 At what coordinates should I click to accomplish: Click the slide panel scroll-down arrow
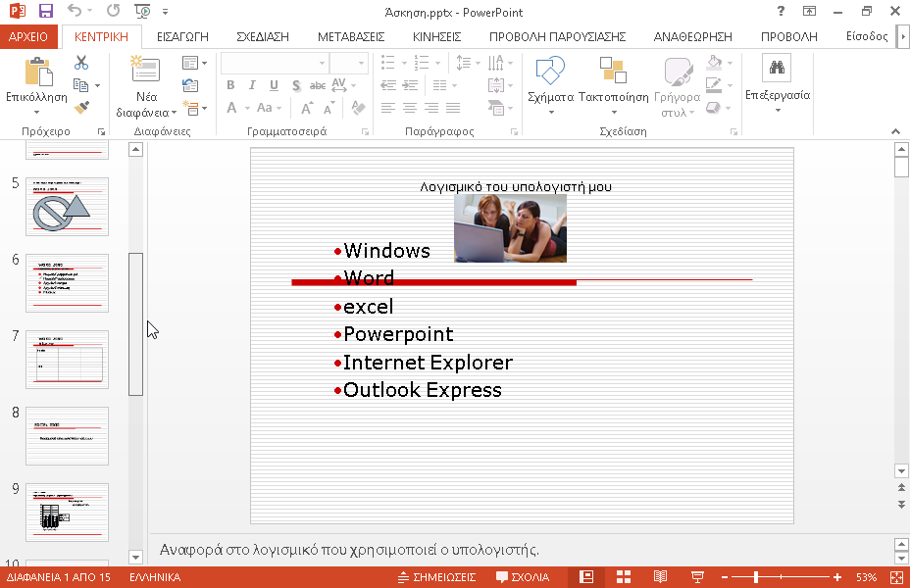click(135, 558)
